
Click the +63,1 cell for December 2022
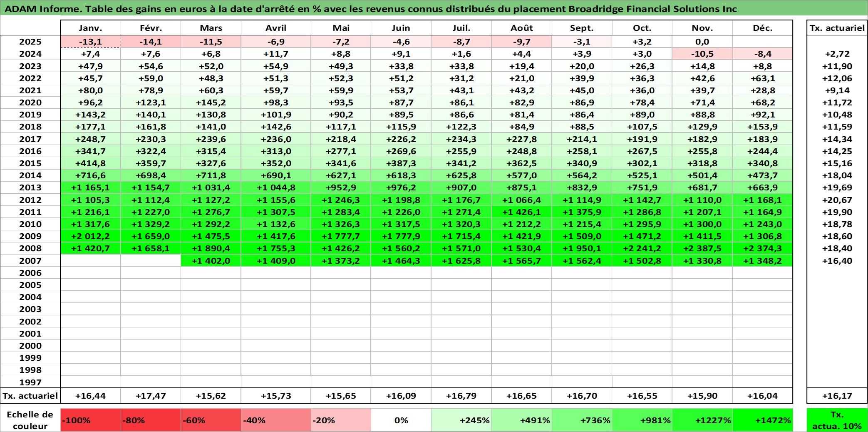(763, 78)
